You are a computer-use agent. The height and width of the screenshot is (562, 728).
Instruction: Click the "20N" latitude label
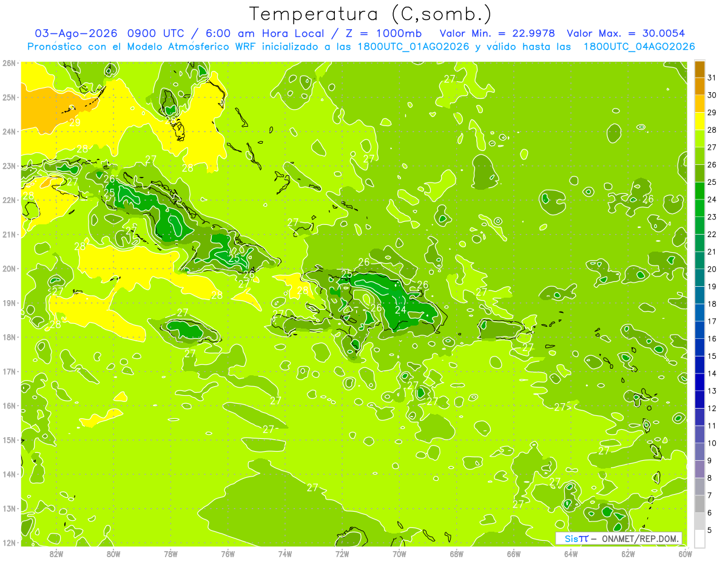8,269
